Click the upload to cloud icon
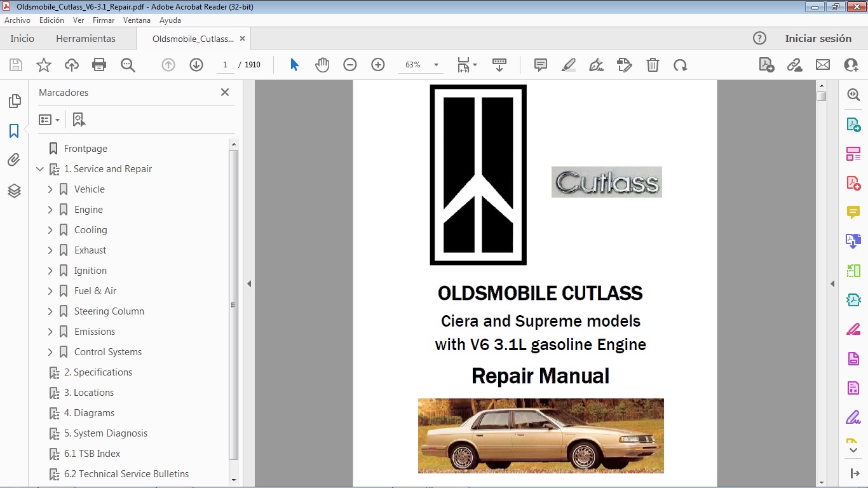This screenshot has width=868, height=488. tap(72, 65)
